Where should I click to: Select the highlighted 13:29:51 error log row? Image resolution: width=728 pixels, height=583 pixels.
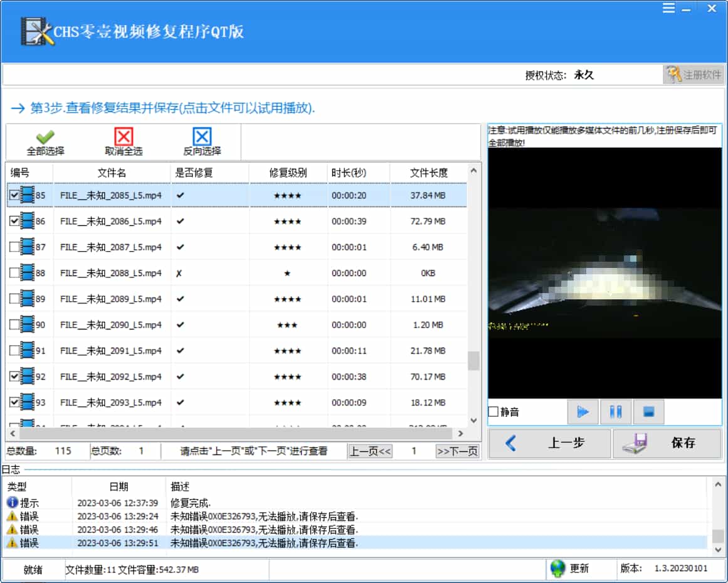(356, 543)
